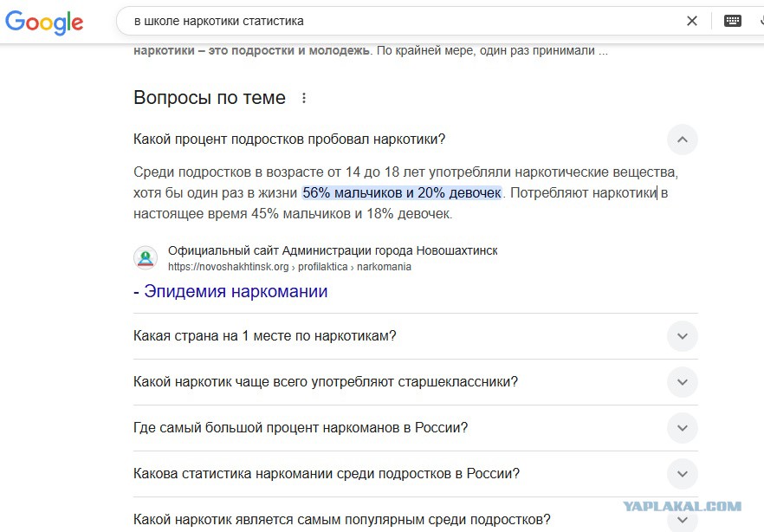Click the chevron arrow next to Где самый большой процент
Viewport: 764px width, 532px height.
(x=683, y=428)
